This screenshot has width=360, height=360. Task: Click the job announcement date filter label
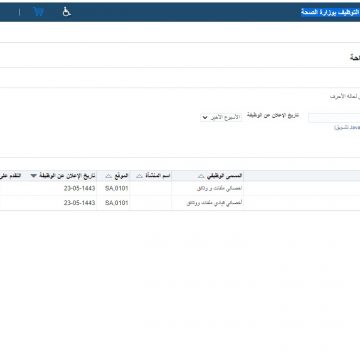273,115
